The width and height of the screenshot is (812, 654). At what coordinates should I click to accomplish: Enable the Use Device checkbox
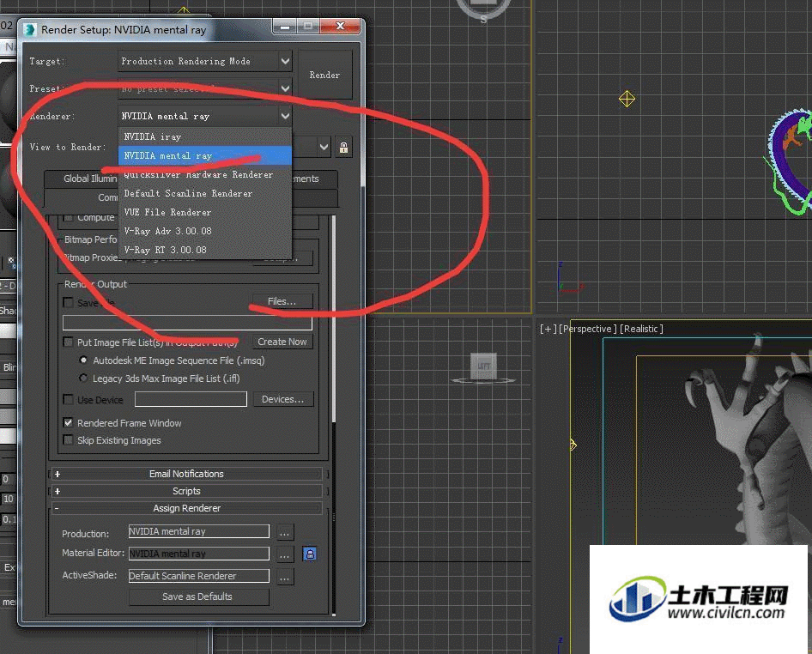(68, 399)
